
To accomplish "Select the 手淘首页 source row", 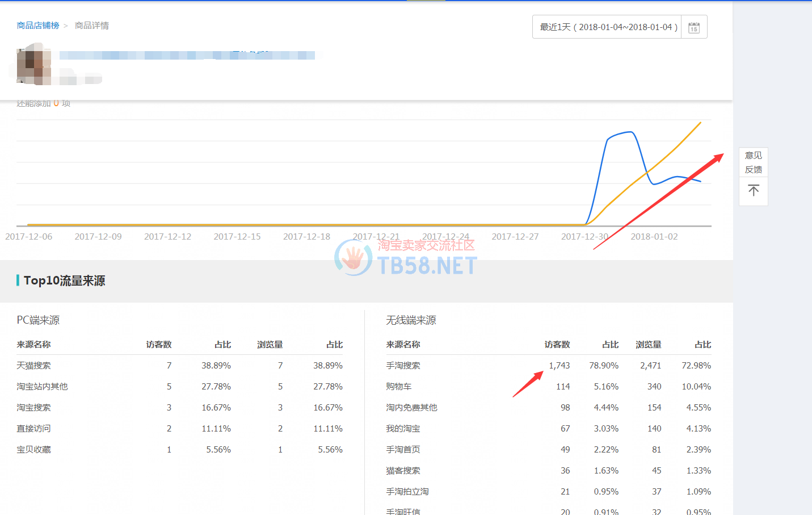I will [403, 450].
